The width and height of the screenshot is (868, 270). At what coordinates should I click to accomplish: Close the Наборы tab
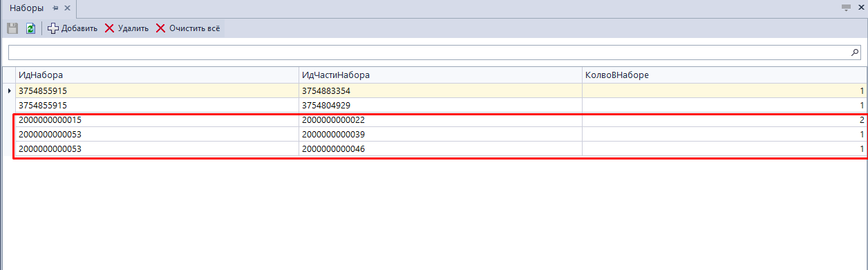click(67, 8)
